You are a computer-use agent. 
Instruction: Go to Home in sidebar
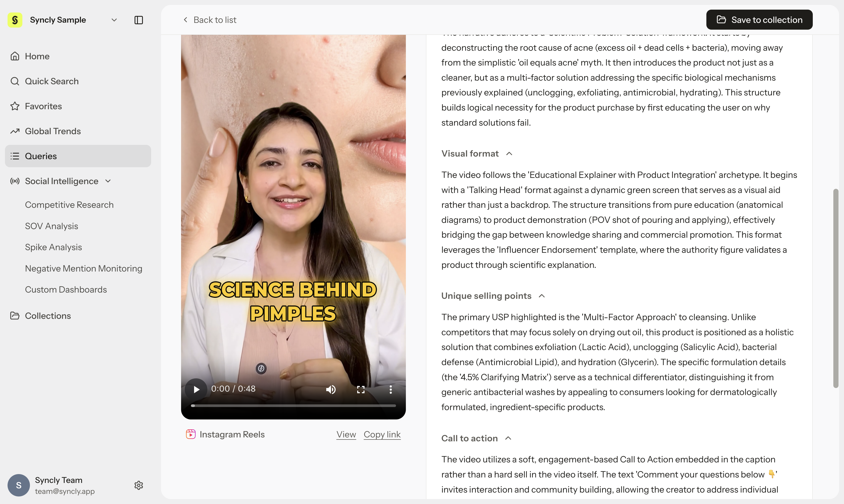pyautogui.click(x=78, y=56)
